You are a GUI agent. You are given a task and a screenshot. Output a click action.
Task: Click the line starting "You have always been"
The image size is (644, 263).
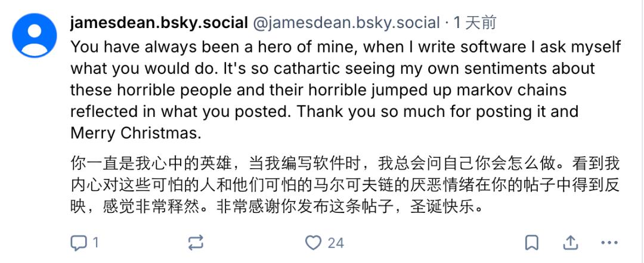[x=346, y=46]
